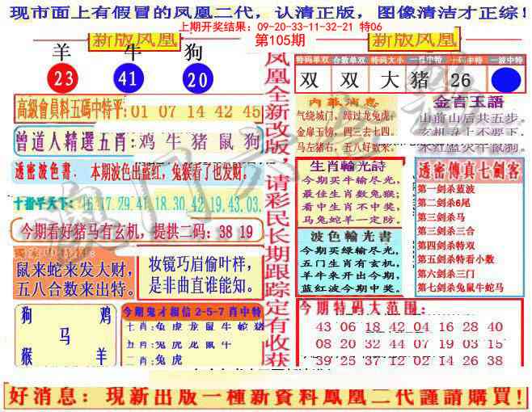Click the 山前山后共五步 line
Screen dimensions: 532x412
point(473,119)
